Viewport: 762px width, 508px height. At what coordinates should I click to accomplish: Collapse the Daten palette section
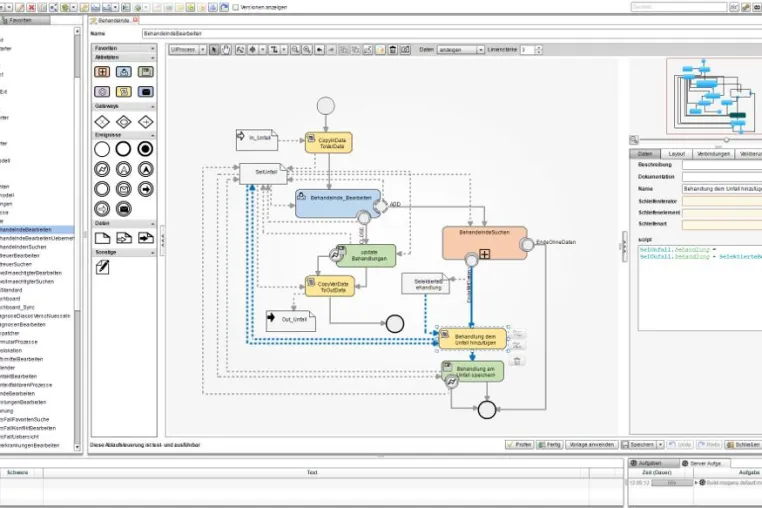153,224
